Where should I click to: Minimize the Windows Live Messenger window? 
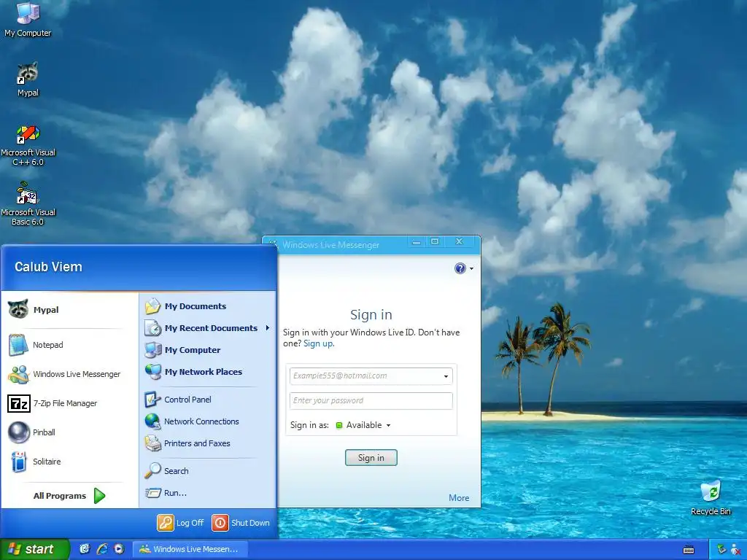417,242
